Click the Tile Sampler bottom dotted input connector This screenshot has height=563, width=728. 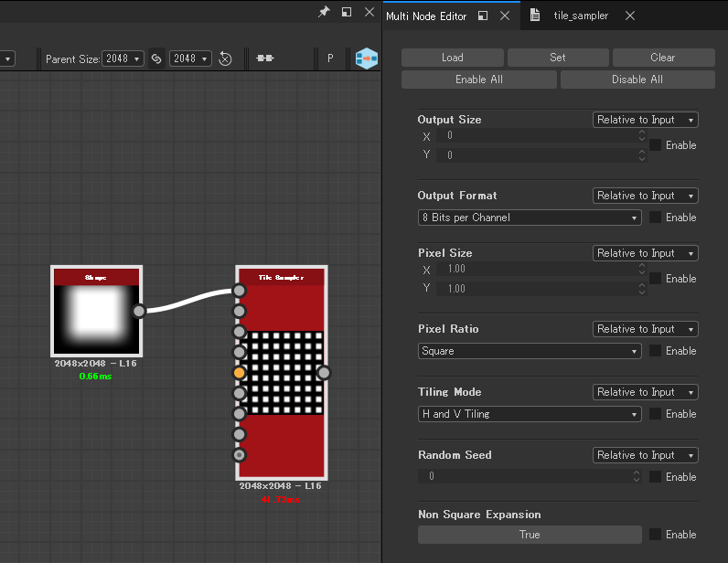239,455
